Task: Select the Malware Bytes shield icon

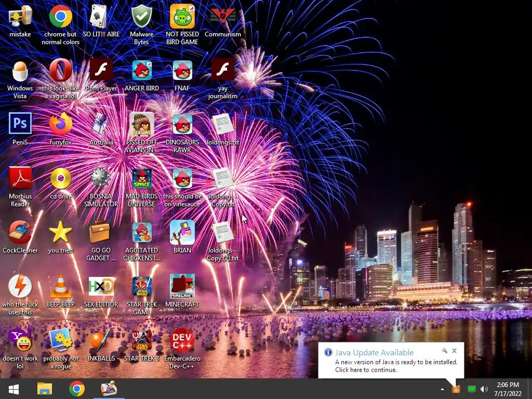Action: pos(141,16)
